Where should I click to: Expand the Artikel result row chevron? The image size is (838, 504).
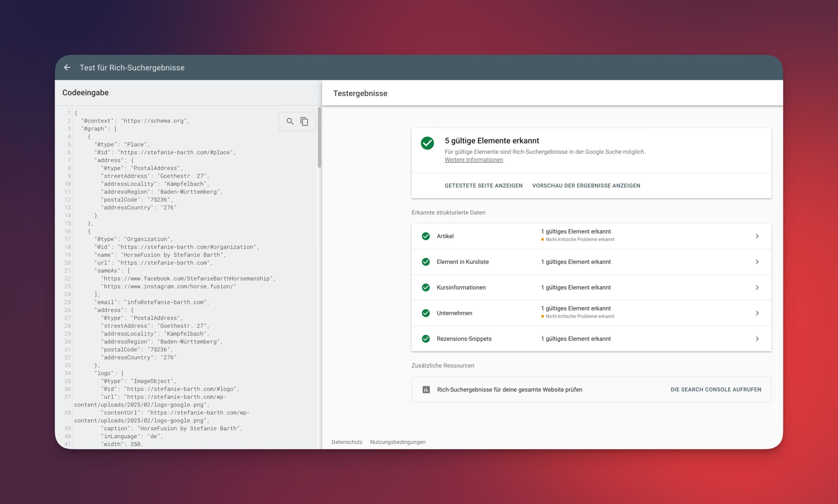coord(757,236)
